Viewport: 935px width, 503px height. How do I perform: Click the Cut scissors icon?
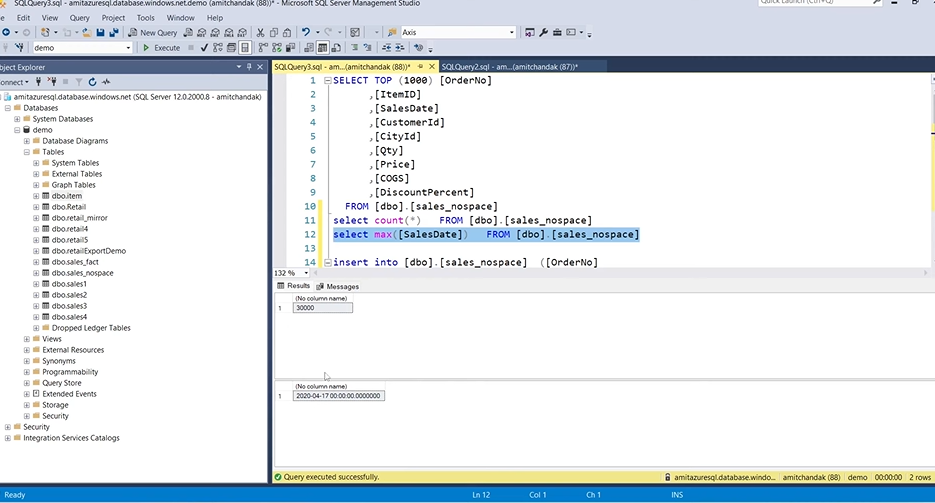pyautogui.click(x=260, y=33)
